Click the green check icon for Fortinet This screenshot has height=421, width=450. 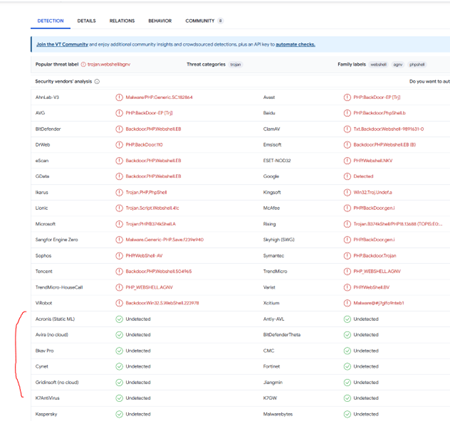point(347,366)
